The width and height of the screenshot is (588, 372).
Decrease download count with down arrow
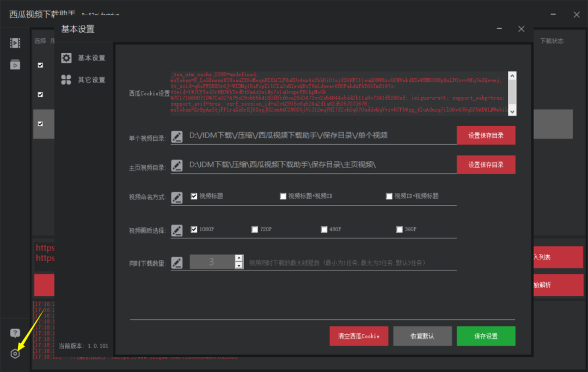(238, 265)
